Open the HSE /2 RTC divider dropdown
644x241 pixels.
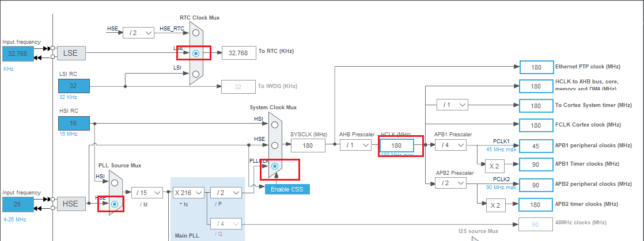tap(138, 33)
